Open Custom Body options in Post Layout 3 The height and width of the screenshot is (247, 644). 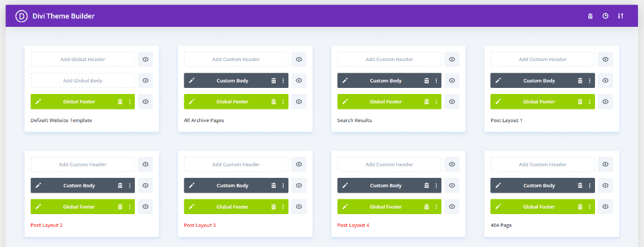tap(283, 185)
